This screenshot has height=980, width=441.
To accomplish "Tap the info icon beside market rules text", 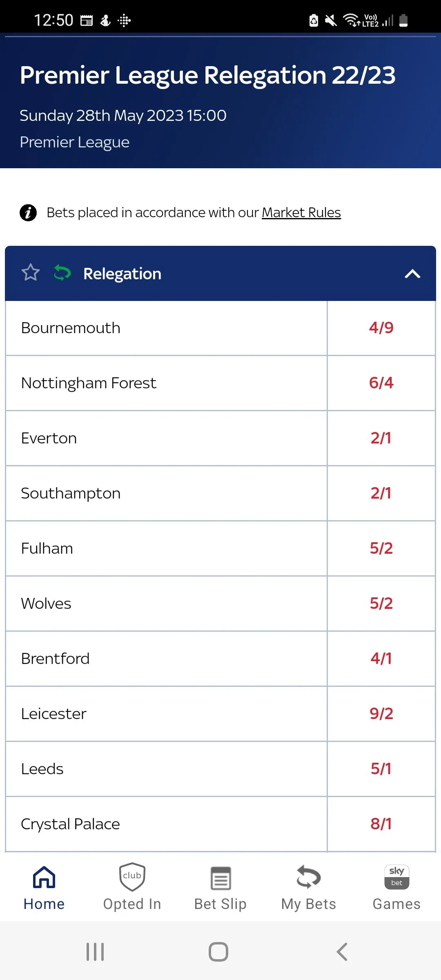I will coord(28,213).
